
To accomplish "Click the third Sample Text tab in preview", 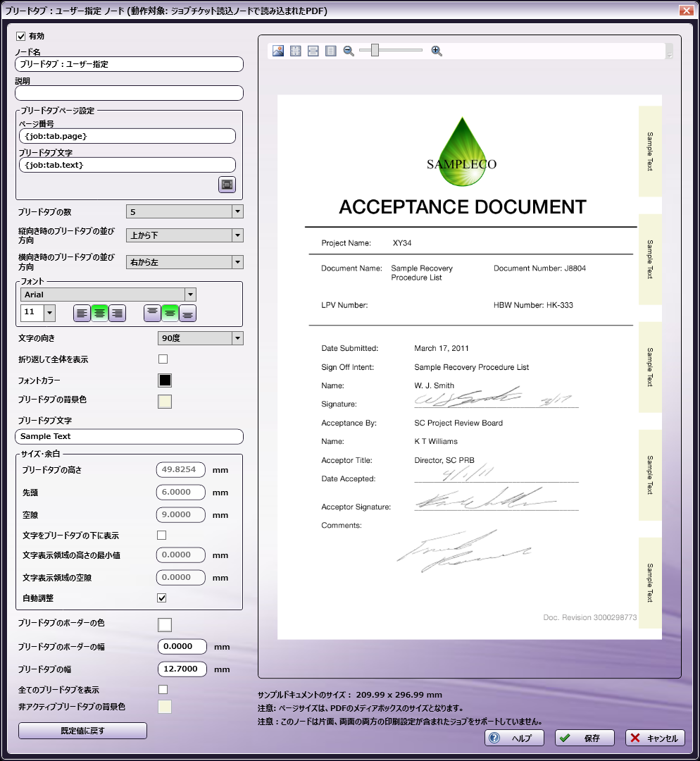I will (650, 367).
